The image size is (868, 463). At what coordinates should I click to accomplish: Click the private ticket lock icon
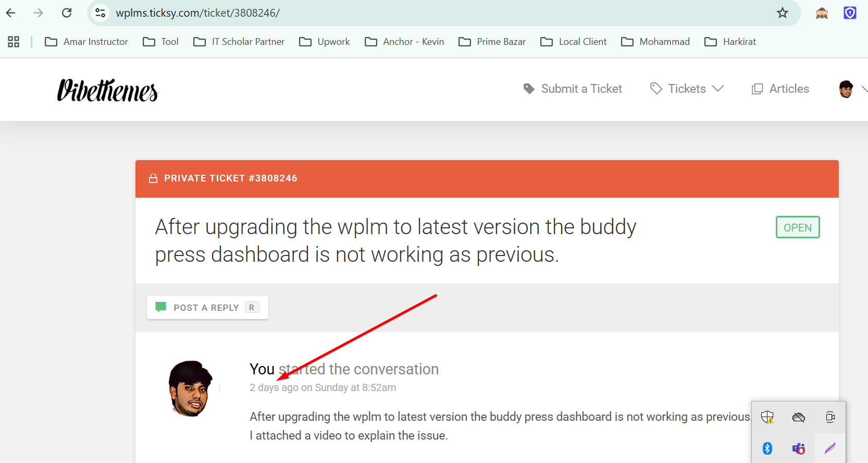click(x=153, y=178)
